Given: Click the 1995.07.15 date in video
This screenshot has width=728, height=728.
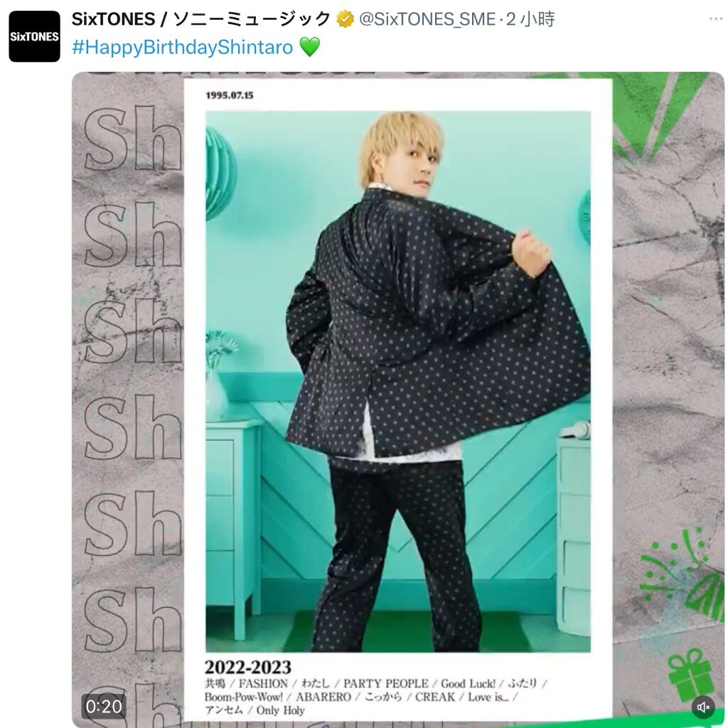Looking at the screenshot, I should (230, 95).
